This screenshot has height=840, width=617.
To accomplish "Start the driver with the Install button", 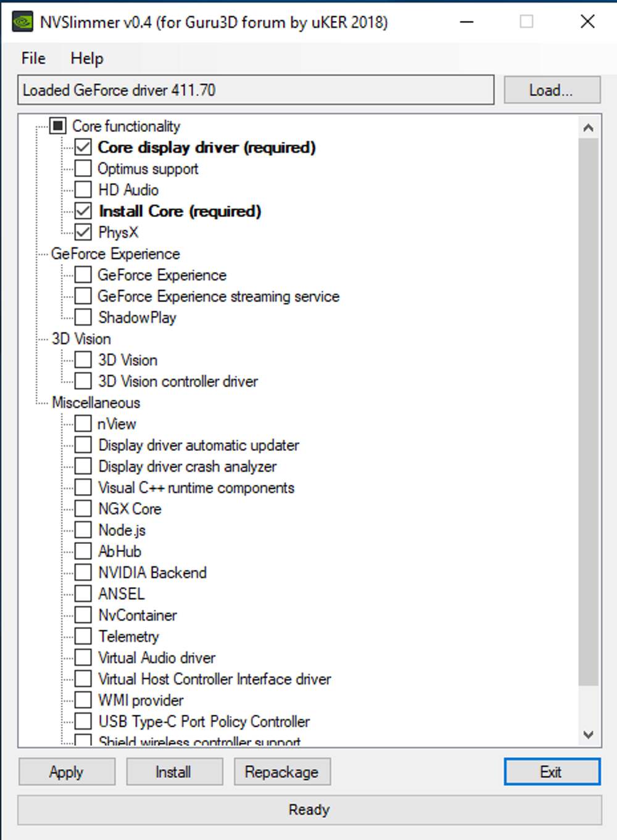I will pos(174,772).
